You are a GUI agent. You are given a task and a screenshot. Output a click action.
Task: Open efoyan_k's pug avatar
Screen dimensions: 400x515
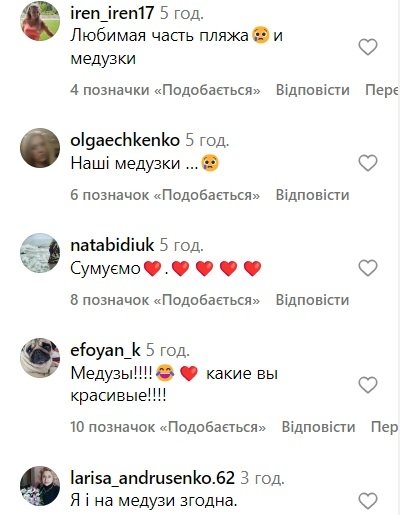point(40,358)
